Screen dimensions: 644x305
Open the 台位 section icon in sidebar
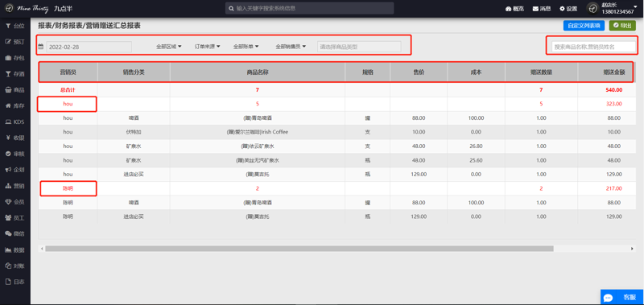coord(8,26)
